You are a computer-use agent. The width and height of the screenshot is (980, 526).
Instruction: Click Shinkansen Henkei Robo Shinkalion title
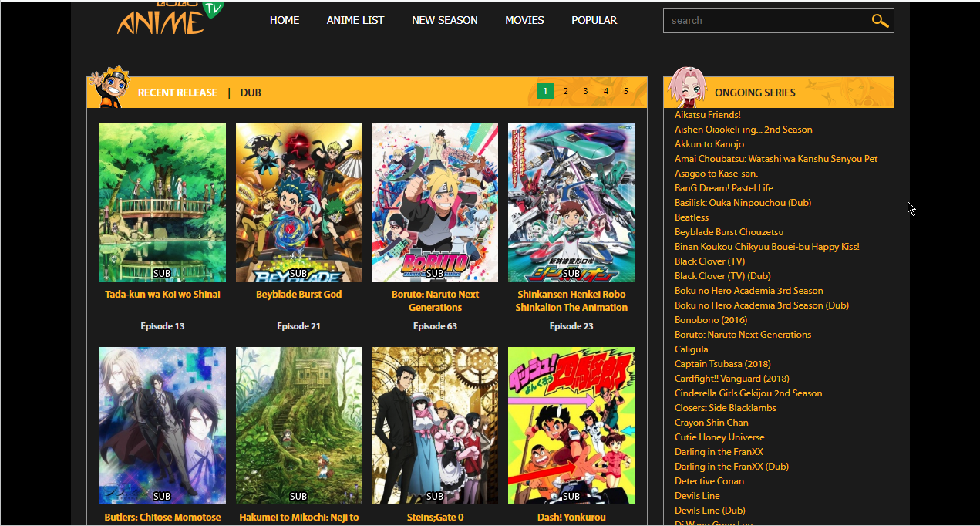point(571,301)
